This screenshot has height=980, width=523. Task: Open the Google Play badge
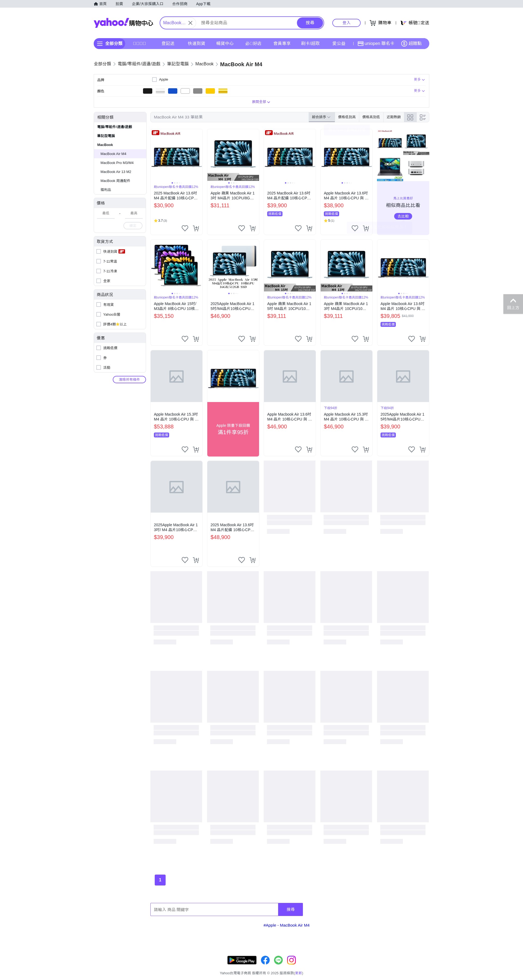pos(242,960)
